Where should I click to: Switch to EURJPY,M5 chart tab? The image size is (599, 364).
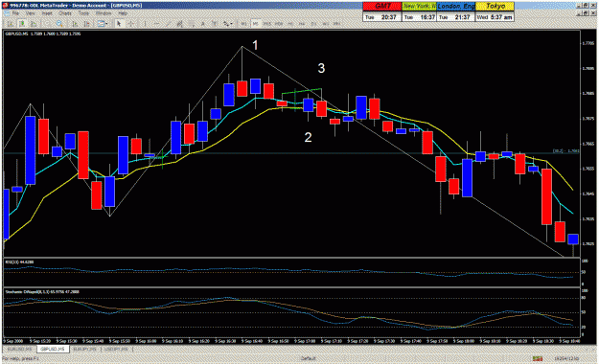(x=84, y=349)
